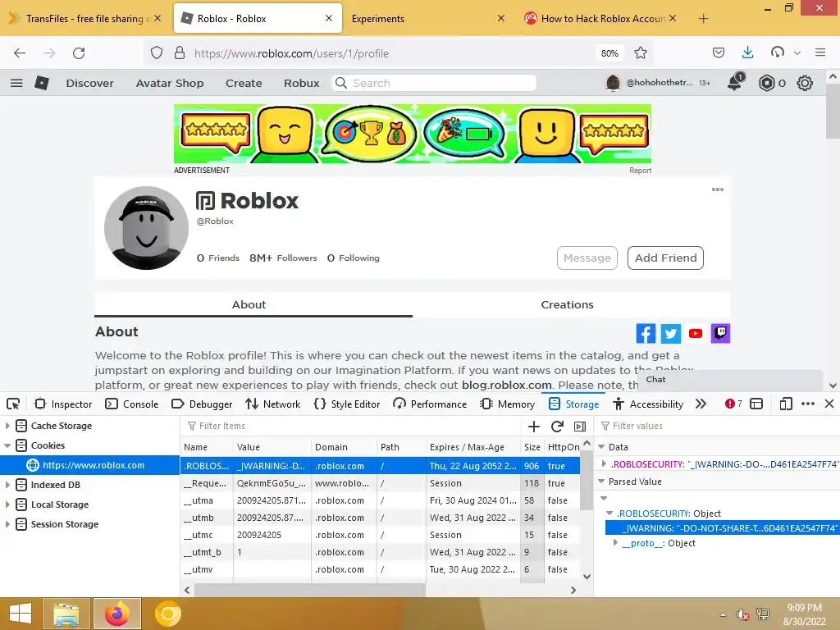Show more devtools tools via chevron

[x=701, y=404]
